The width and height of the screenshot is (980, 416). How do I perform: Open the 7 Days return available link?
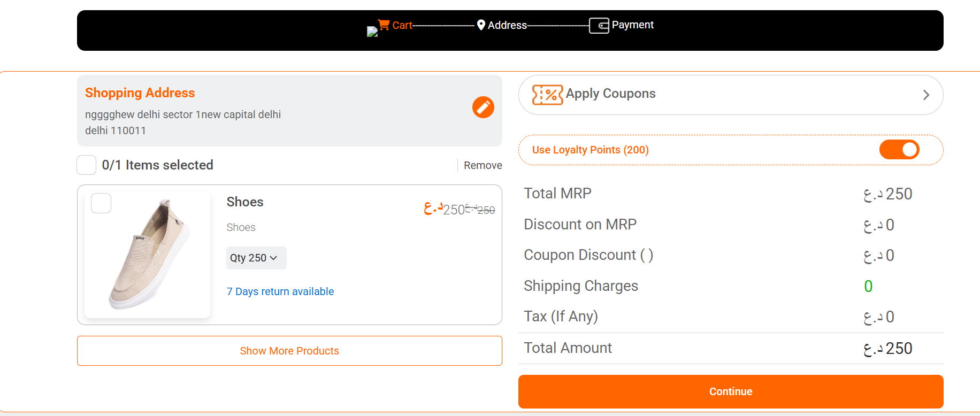click(x=280, y=291)
